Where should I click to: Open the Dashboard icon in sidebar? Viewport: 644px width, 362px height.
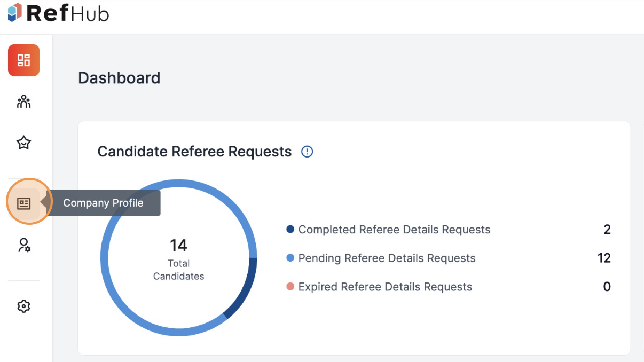(23, 60)
